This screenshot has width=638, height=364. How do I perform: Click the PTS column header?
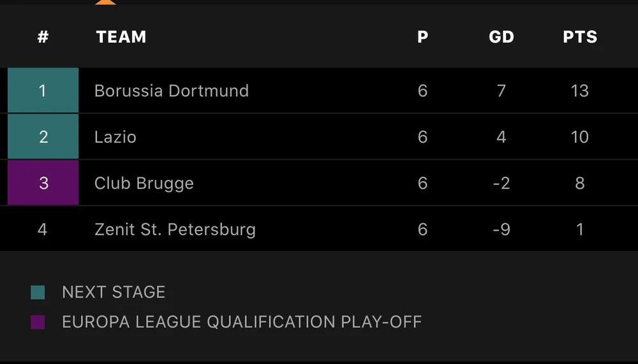coord(580,37)
